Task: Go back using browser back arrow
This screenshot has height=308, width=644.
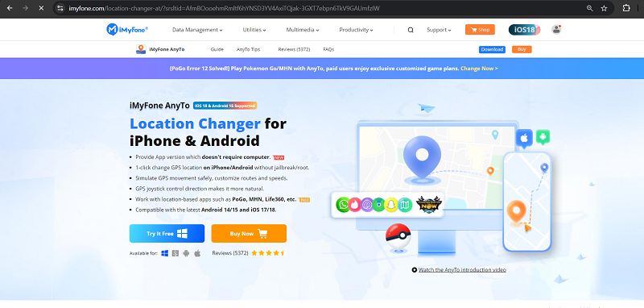Action: [x=10, y=8]
